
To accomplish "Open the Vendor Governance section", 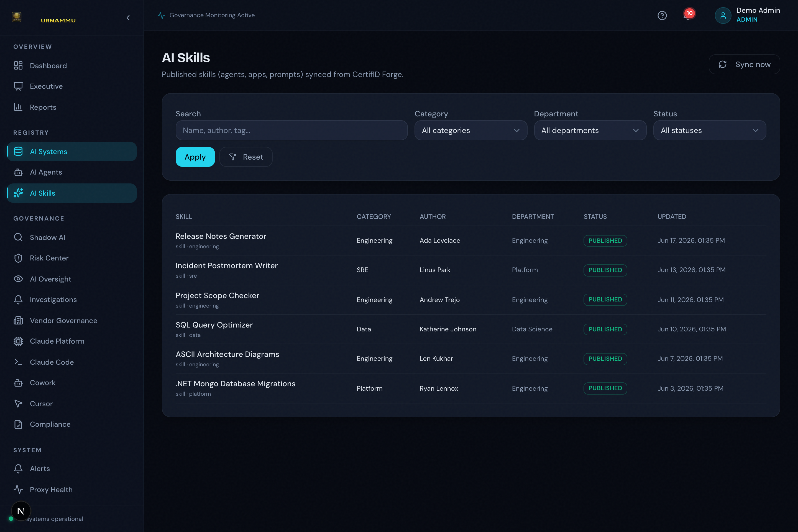I will pyautogui.click(x=71, y=320).
